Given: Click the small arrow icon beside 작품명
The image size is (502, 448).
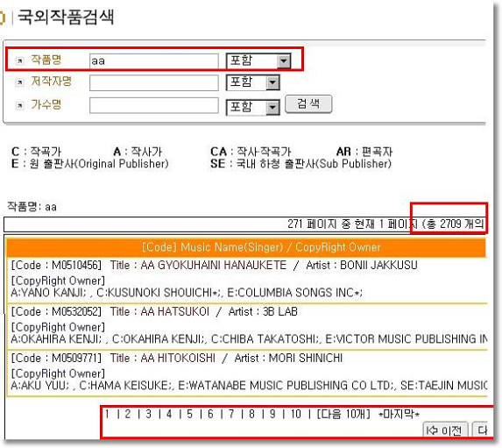Looking at the screenshot, I should 19,60.
